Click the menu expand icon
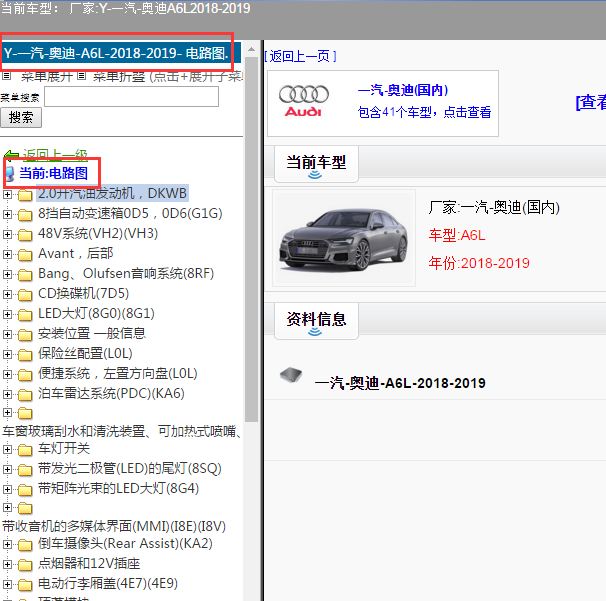606x601 pixels. click(x=7, y=76)
